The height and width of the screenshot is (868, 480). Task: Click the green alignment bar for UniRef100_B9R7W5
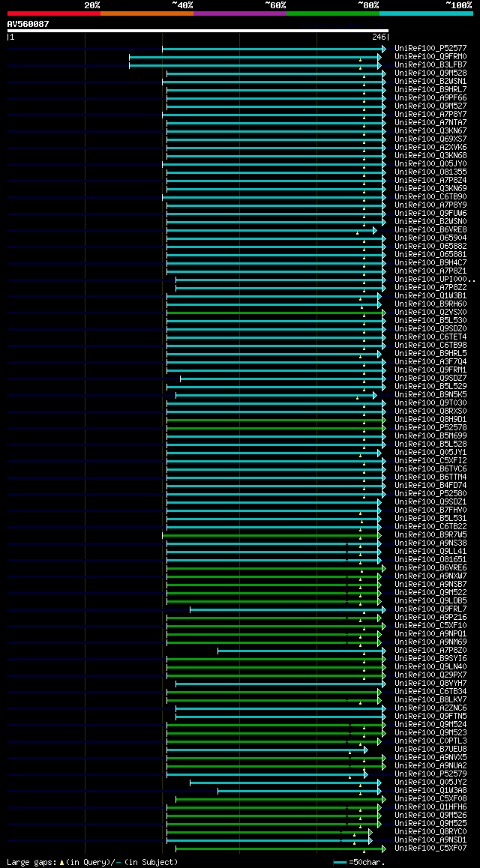coord(271,535)
